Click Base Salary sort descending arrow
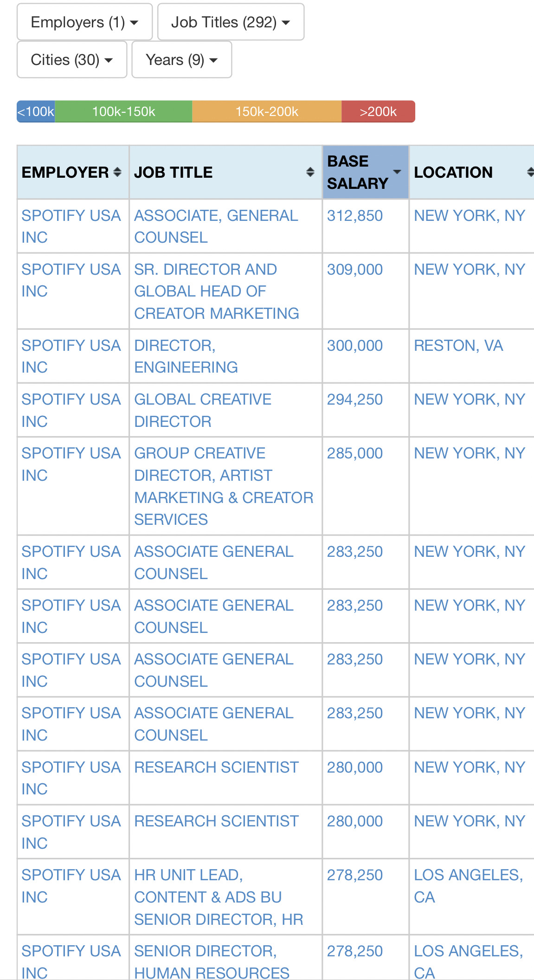 pyautogui.click(x=397, y=172)
